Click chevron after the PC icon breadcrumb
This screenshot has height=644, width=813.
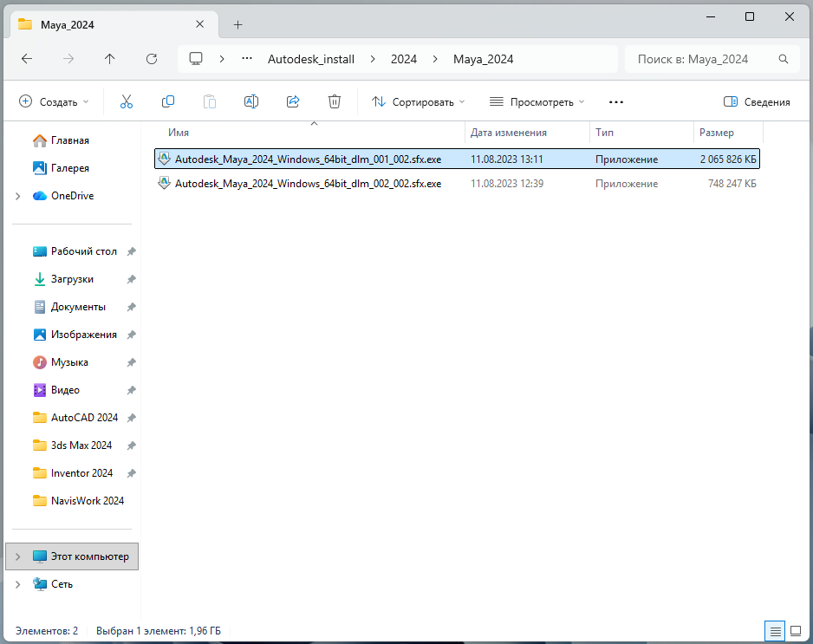click(x=222, y=59)
